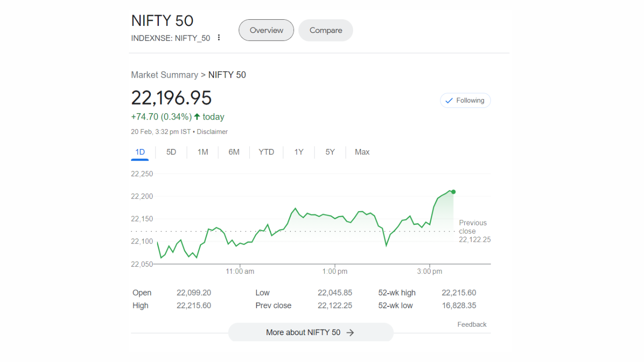The height and width of the screenshot is (362, 644).
Task: Click the 11:00 am axis label
Action: [240, 271]
